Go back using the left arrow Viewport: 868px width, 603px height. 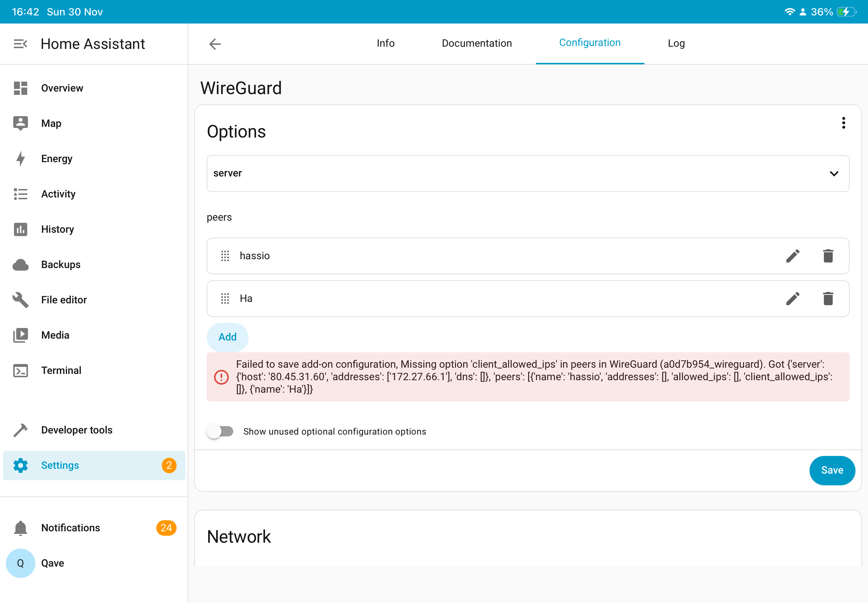click(215, 44)
